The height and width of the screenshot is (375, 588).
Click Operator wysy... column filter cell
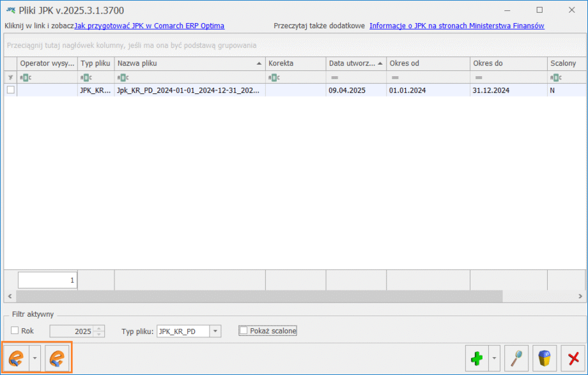coord(47,77)
